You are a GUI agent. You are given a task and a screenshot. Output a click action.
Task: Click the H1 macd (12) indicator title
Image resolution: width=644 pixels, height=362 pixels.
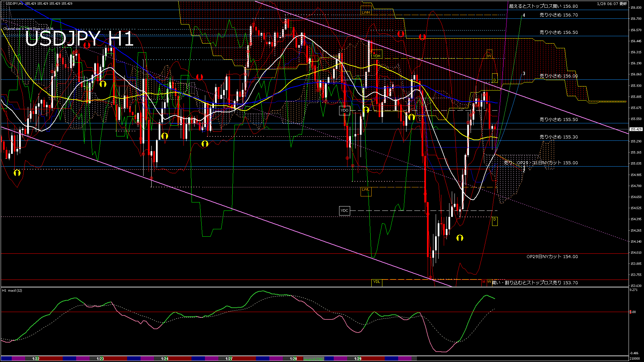pos(12,290)
